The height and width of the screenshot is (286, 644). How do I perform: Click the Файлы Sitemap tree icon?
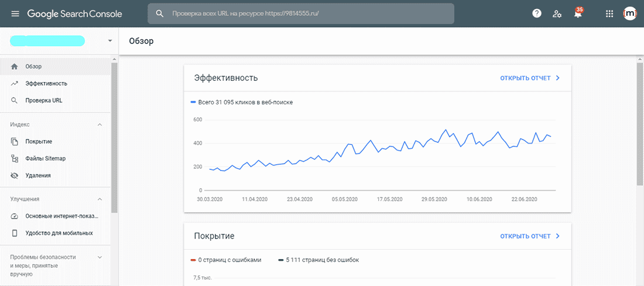[15, 158]
